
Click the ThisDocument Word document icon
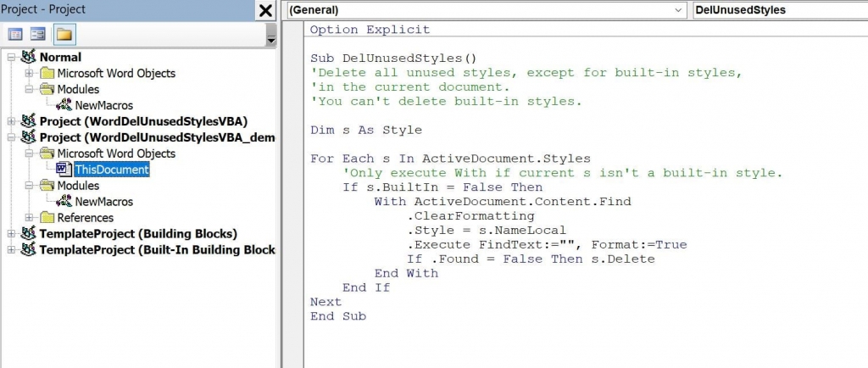coord(64,170)
